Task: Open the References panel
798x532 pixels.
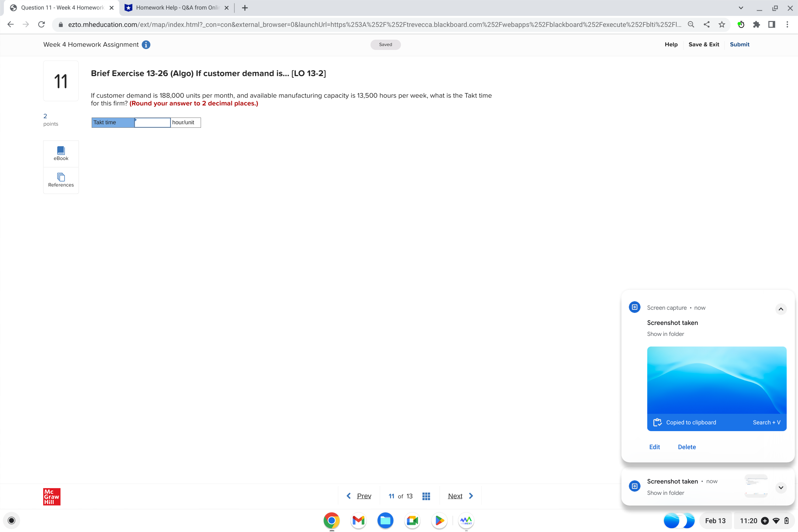Action: [x=61, y=180]
